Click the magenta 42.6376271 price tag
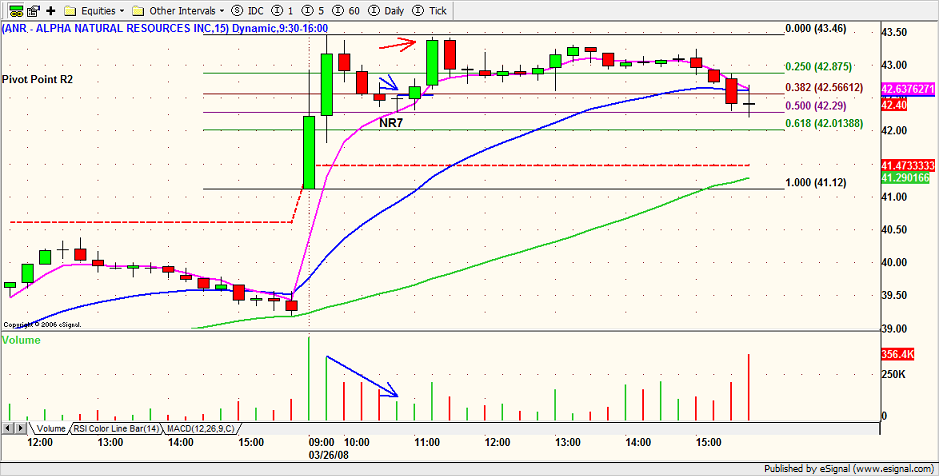The image size is (939, 476). [907, 89]
